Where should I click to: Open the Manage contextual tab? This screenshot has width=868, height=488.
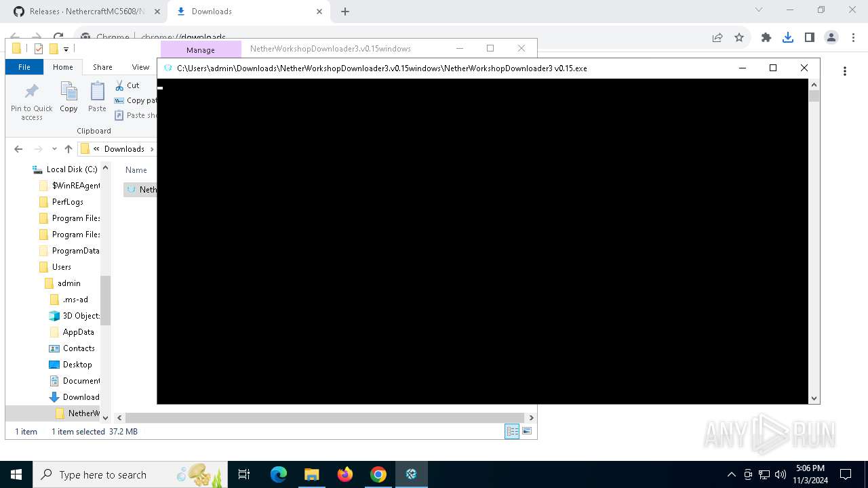(x=201, y=49)
